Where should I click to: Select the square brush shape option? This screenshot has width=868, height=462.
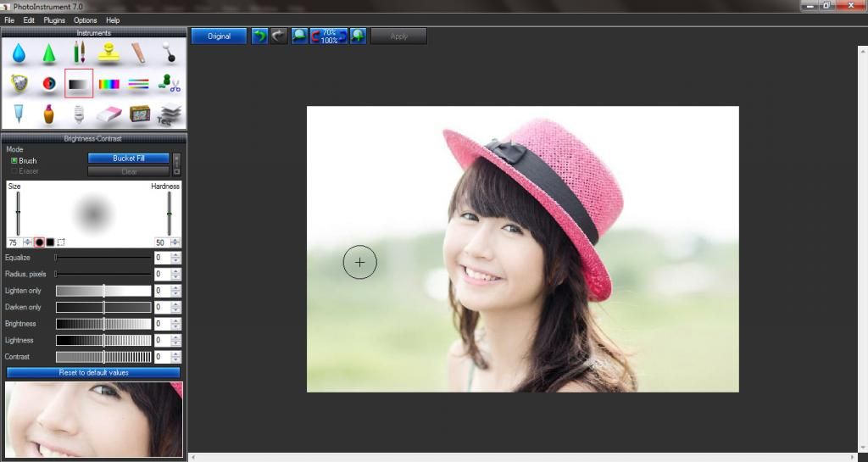[50, 242]
